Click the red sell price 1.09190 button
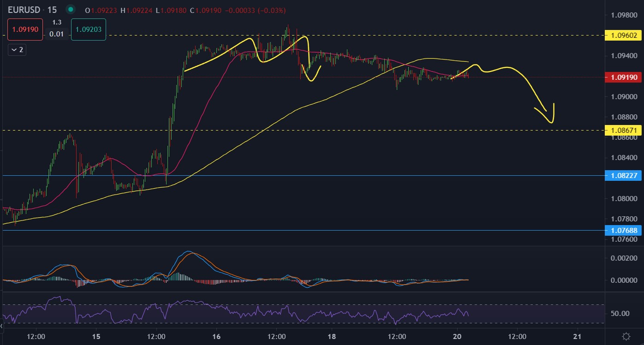The image size is (644, 345). [25, 29]
